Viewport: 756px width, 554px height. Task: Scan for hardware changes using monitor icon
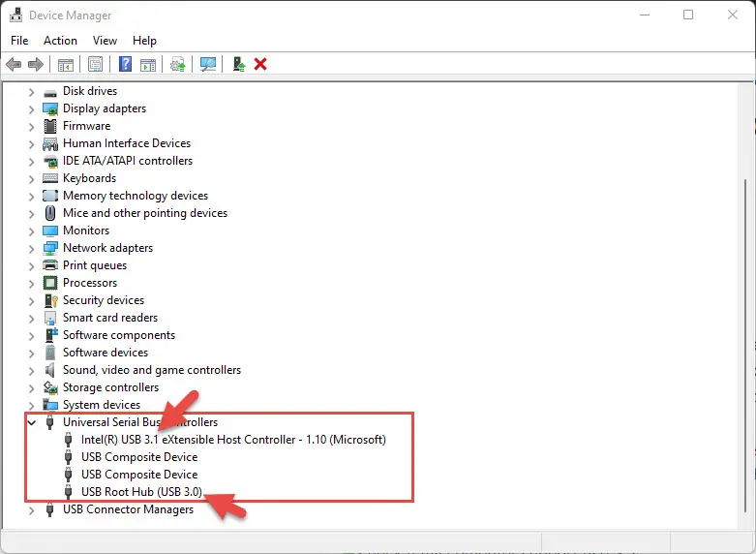coord(208,64)
